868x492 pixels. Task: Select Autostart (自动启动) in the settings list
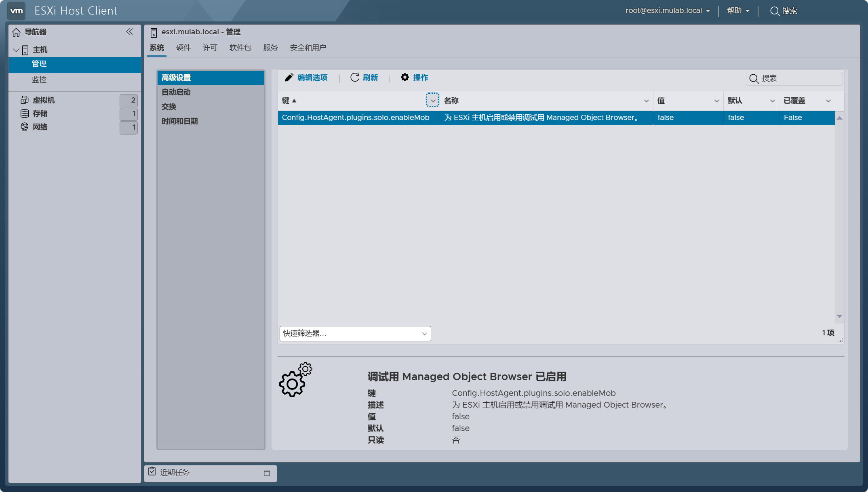coord(176,92)
